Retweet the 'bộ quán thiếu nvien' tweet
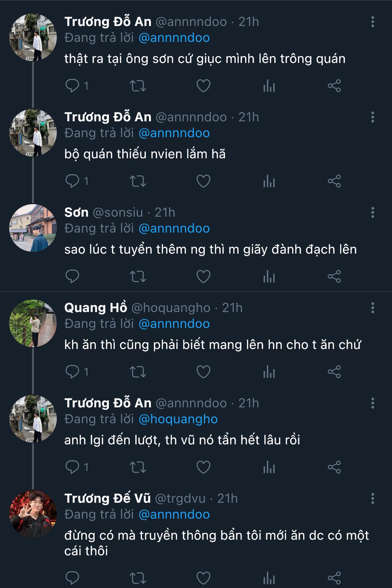The width and height of the screenshot is (392, 588). [x=138, y=181]
